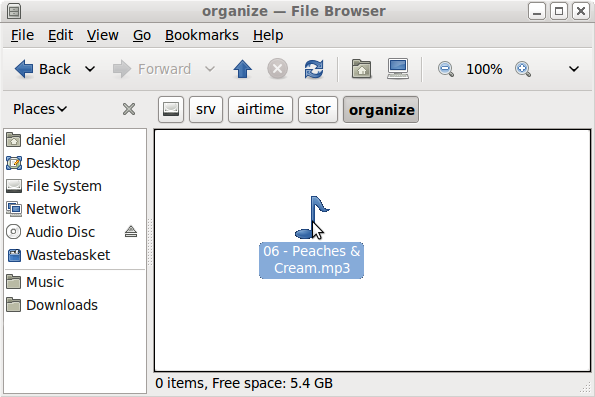Navigate to the airtime path button
Viewport: 595px width, 397px height.
pyautogui.click(x=260, y=110)
